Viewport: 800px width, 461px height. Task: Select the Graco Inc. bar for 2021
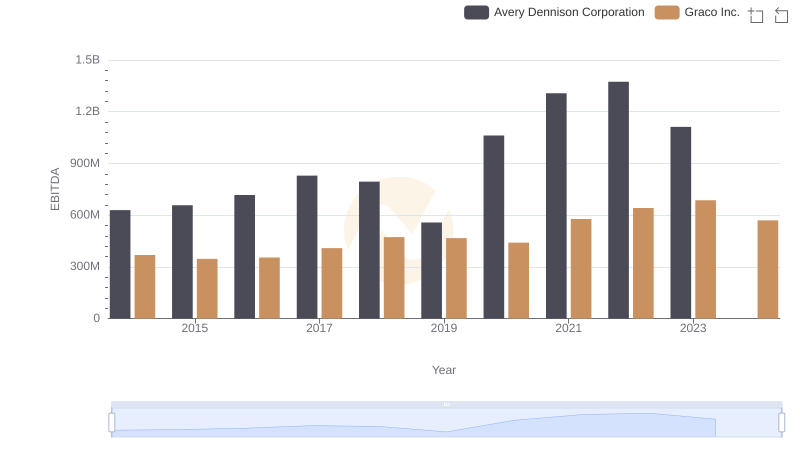click(581, 269)
